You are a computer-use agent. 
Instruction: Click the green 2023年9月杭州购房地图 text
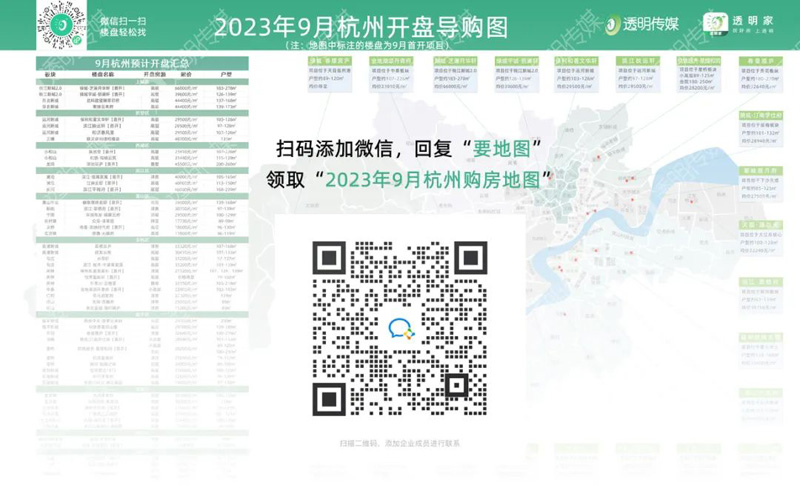[x=433, y=179]
